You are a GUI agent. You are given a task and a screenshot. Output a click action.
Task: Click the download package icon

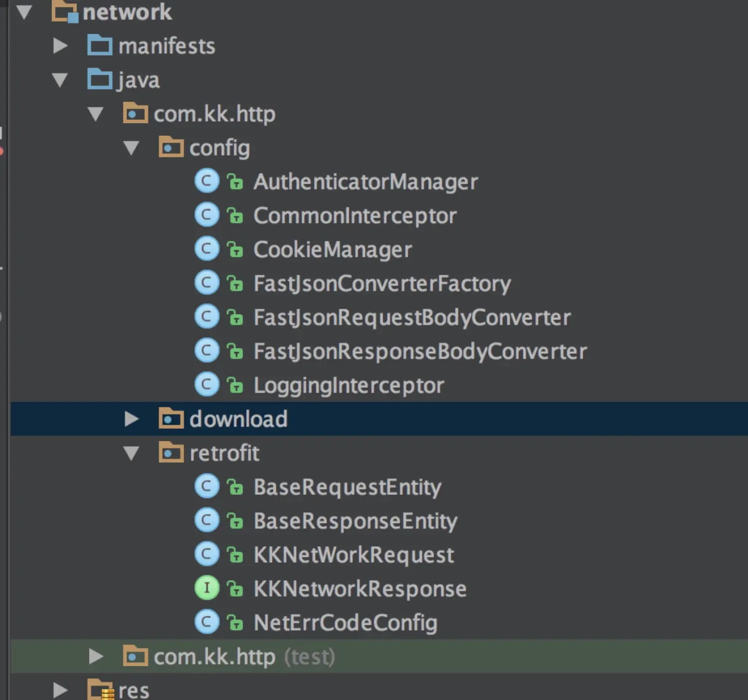[171, 419]
